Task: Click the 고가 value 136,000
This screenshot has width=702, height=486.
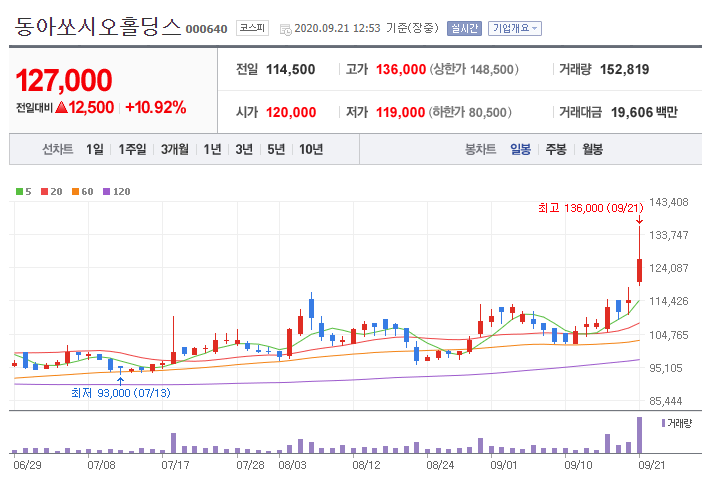Action: (401, 69)
